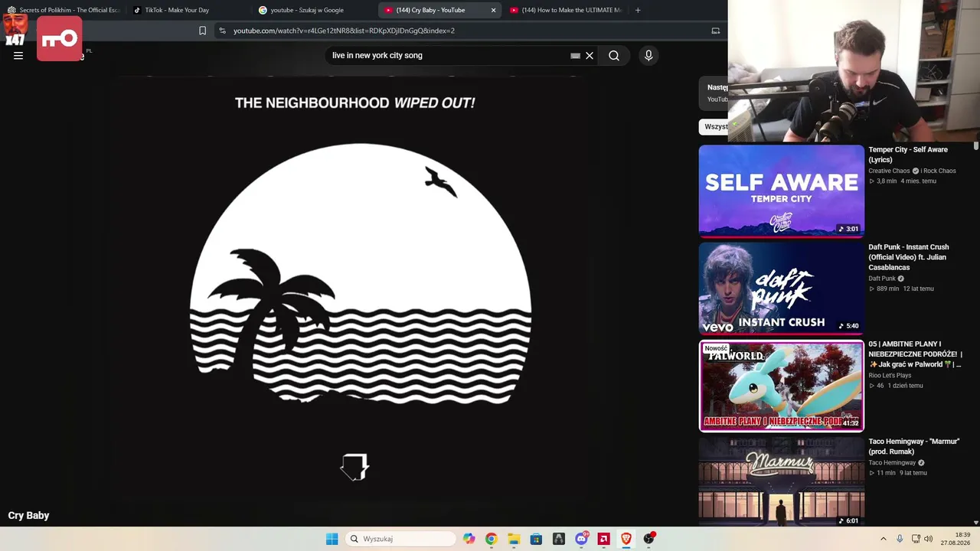Open the Temper City - Self Aware (Lyrics) title
The height and width of the screenshot is (551, 980).
pos(908,155)
